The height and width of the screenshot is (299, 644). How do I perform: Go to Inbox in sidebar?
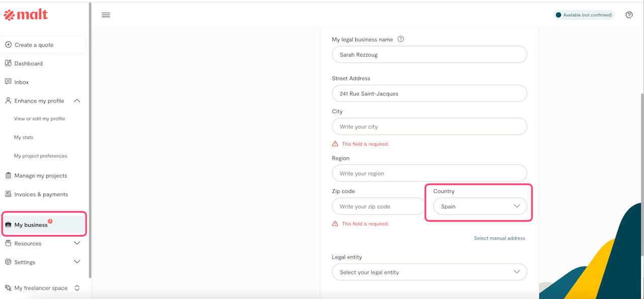[x=21, y=82]
